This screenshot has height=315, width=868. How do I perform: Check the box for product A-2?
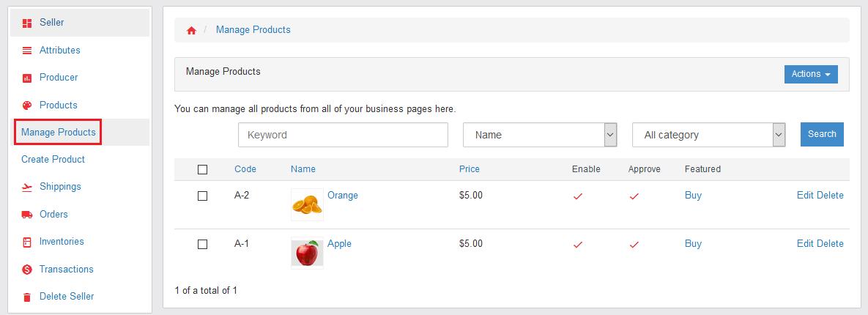203,196
